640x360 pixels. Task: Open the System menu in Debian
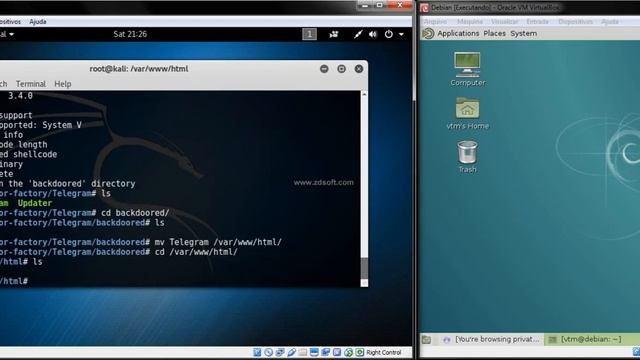pos(523,33)
